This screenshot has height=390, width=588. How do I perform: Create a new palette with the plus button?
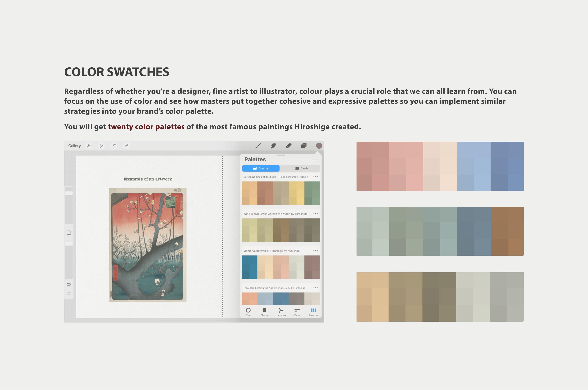[314, 159]
